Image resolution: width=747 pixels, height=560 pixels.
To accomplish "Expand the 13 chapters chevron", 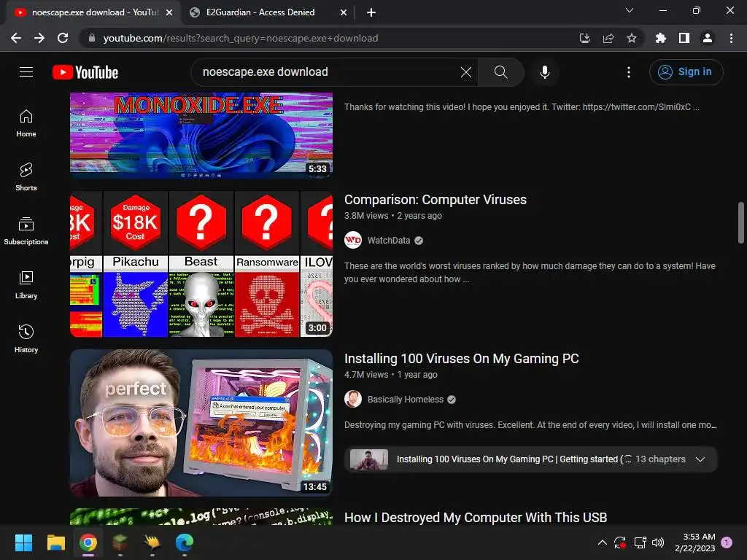I will (700, 459).
